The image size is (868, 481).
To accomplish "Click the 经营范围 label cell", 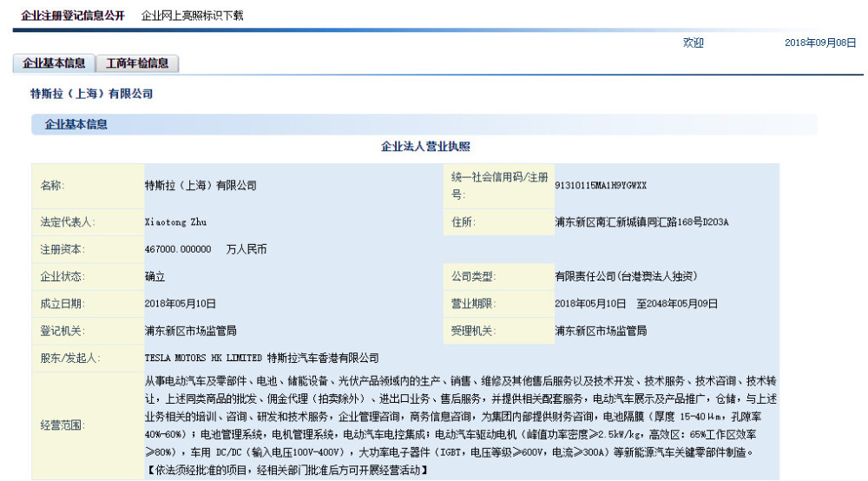I will [88, 425].
